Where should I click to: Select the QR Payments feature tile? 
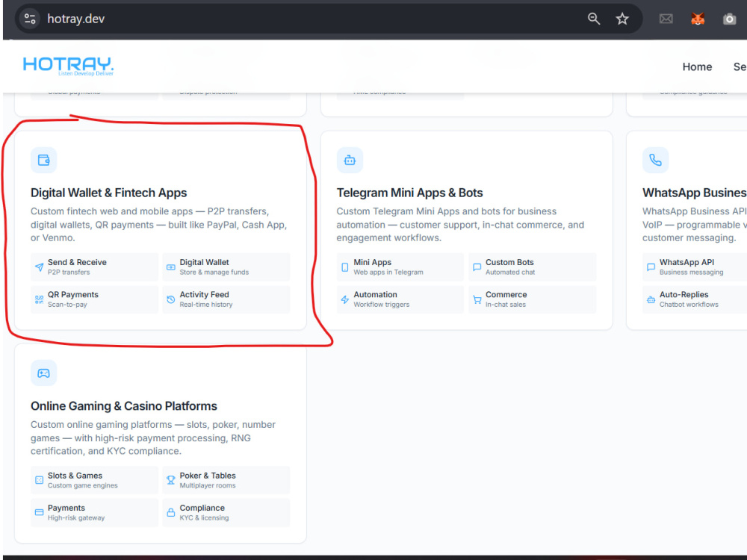point(94,299)
